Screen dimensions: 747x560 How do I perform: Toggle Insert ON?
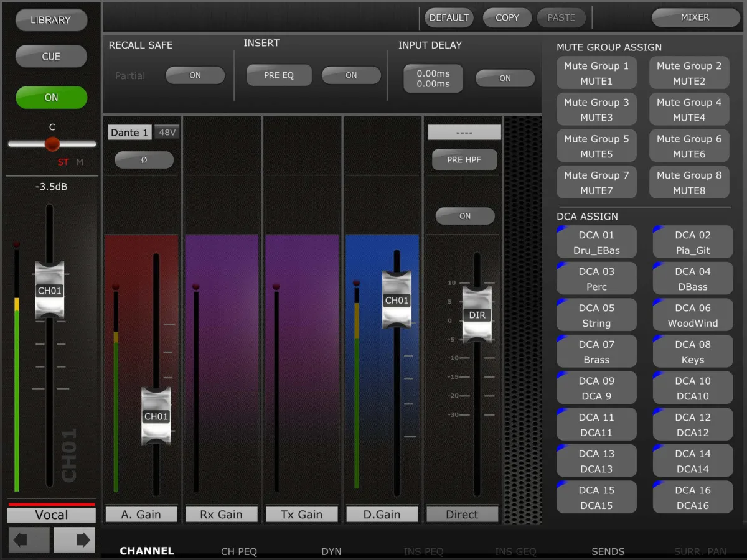point(351,75)
